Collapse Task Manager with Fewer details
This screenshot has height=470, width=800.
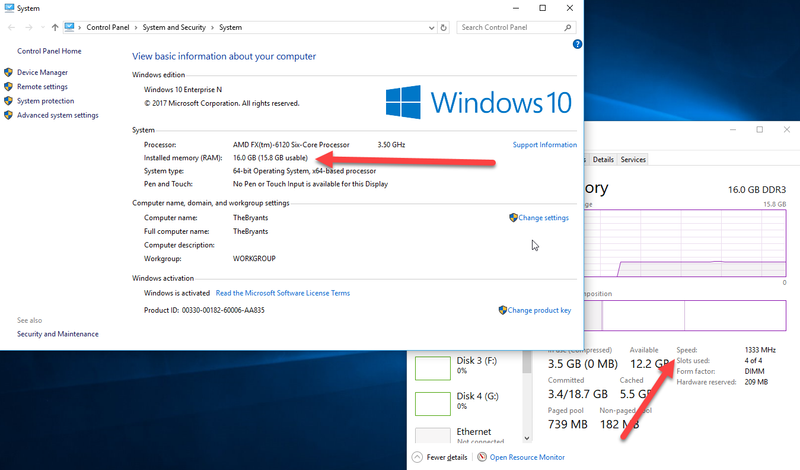pyautogui.click(x=446, y=457)
